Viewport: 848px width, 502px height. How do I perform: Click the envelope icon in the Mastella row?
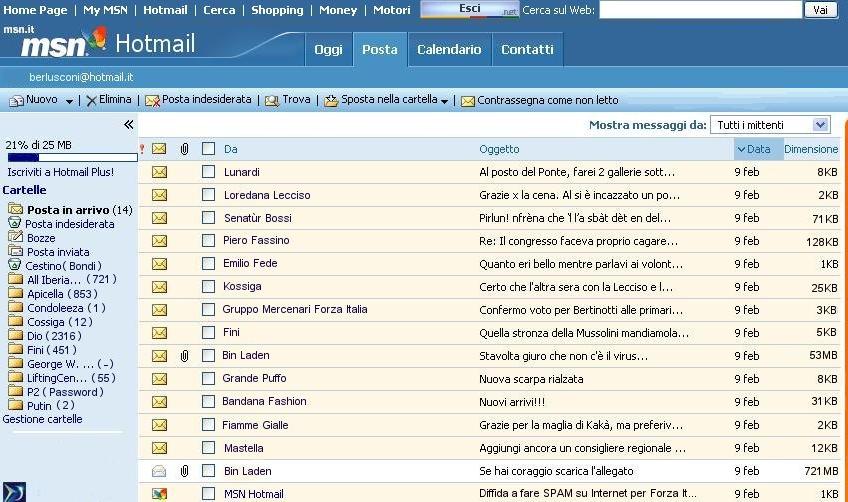pos(159,448)
